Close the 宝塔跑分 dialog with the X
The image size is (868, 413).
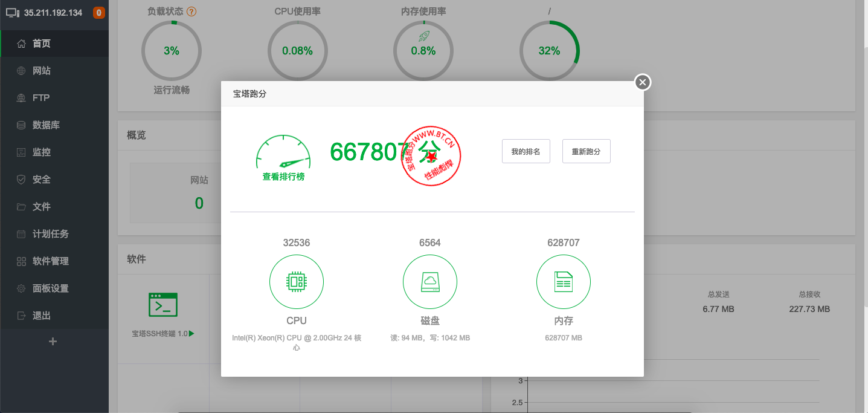[x=643, y=82]
